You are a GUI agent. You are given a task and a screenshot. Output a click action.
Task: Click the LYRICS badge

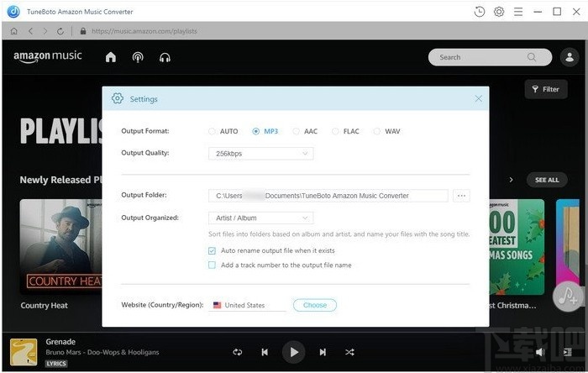click(x=56, y=363)
